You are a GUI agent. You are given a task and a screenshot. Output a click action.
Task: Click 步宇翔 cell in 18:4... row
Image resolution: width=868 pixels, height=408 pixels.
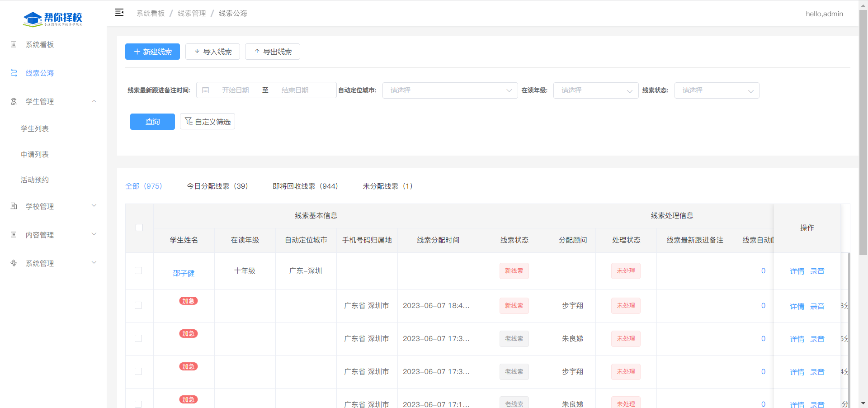click(573, 306)
